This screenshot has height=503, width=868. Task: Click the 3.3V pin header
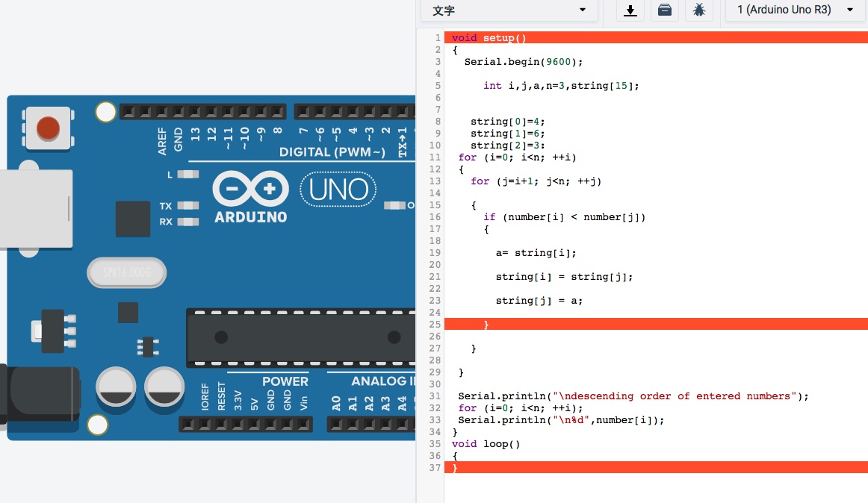tap(238, 425)
